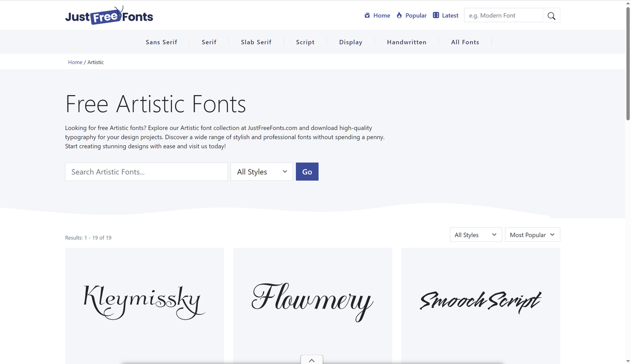Click the Latest grid icon
Image resolution: width=631 pixels, height=364 pixels.
pos(436,15)
